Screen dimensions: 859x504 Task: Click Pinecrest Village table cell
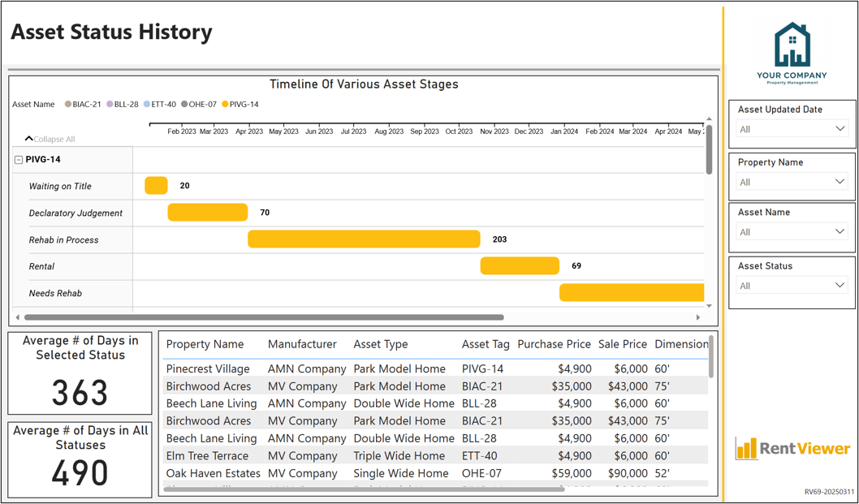pos(208,368)
